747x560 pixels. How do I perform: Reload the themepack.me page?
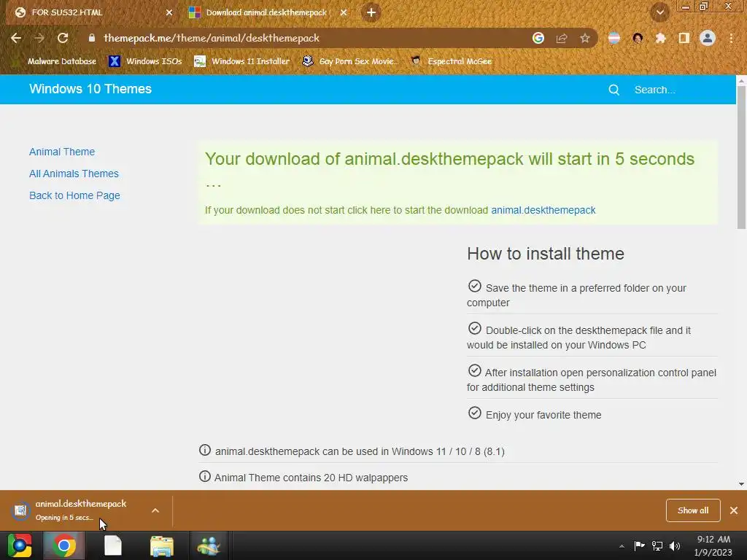(x=63, y=38)
